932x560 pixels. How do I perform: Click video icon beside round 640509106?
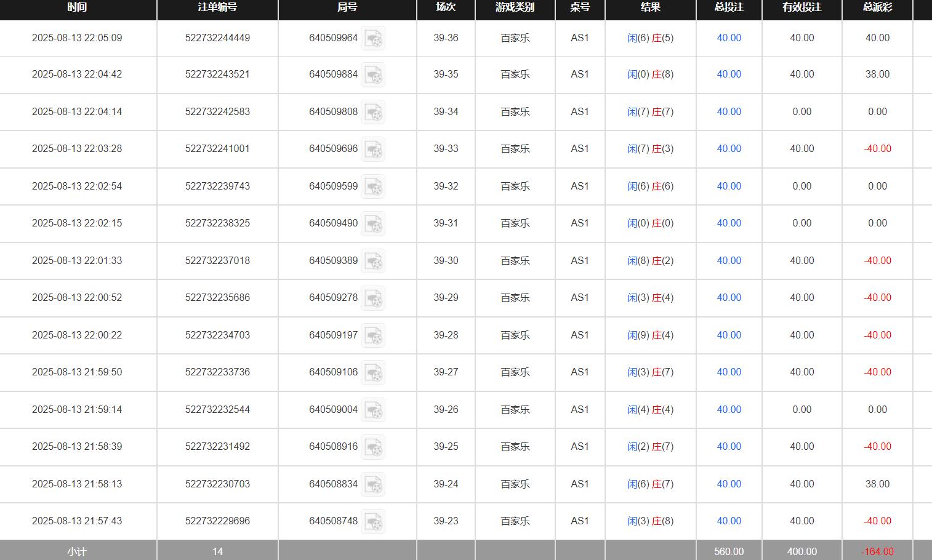click(x=373, y=372)
